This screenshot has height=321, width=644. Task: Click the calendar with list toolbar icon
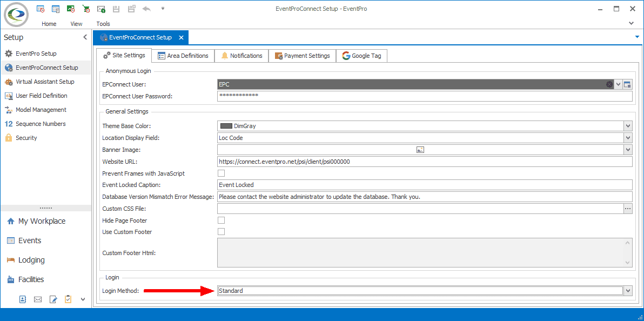pyautogui.click(x=56, y=8)
